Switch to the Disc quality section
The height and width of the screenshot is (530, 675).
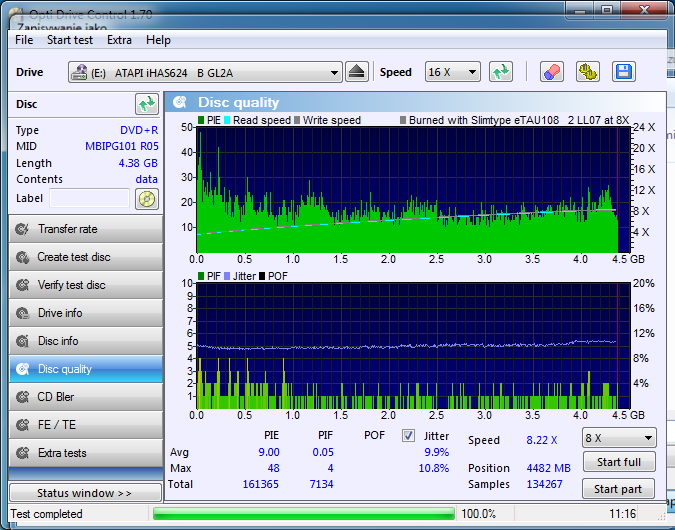pyautogui.click(x=86, y=369)
